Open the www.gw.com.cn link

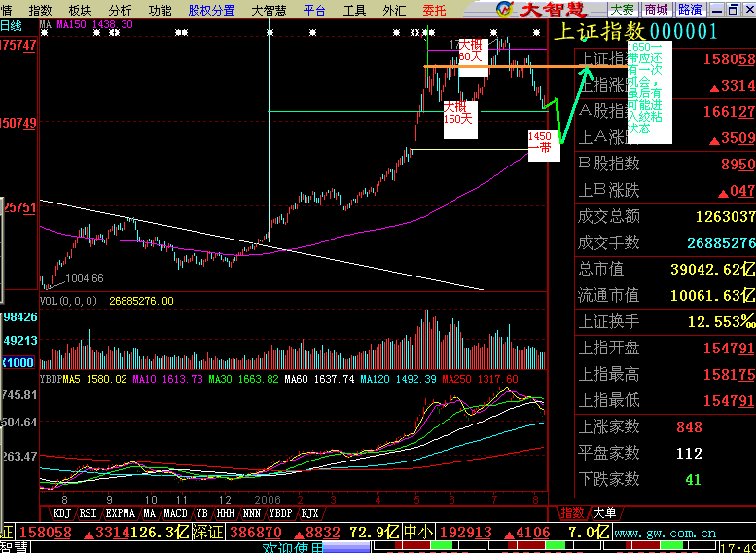click(666, 533)
